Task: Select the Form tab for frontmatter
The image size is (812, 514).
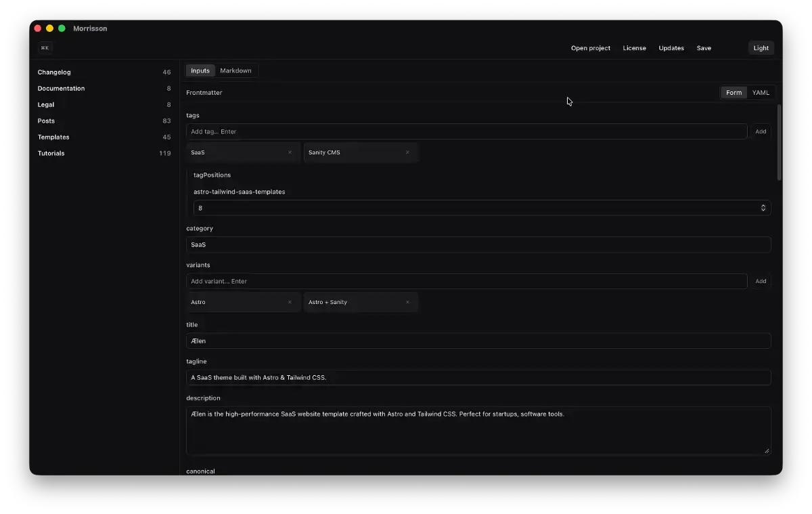Action: click(x=734, y=92)
